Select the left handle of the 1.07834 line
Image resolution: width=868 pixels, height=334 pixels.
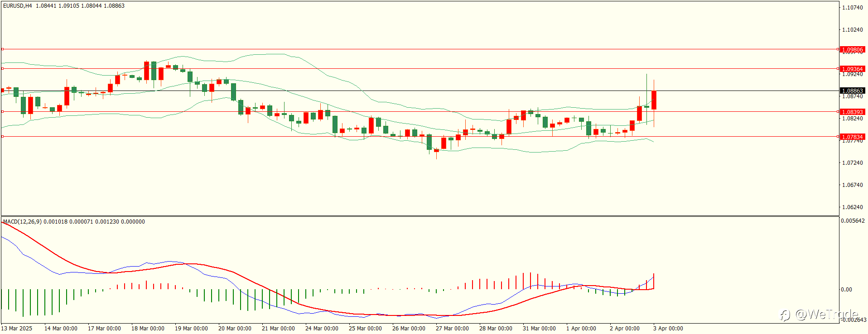pyautogui.click(x=2, y=136)
